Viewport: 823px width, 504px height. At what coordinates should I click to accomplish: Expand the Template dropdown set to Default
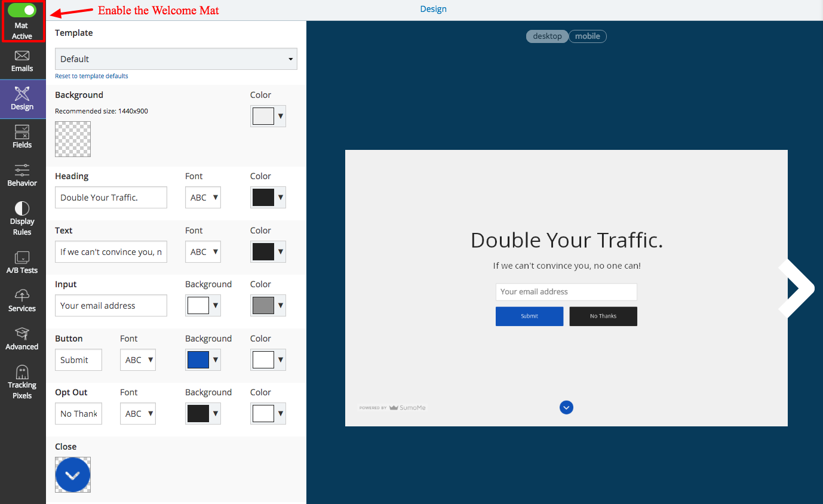pos(176,59)
